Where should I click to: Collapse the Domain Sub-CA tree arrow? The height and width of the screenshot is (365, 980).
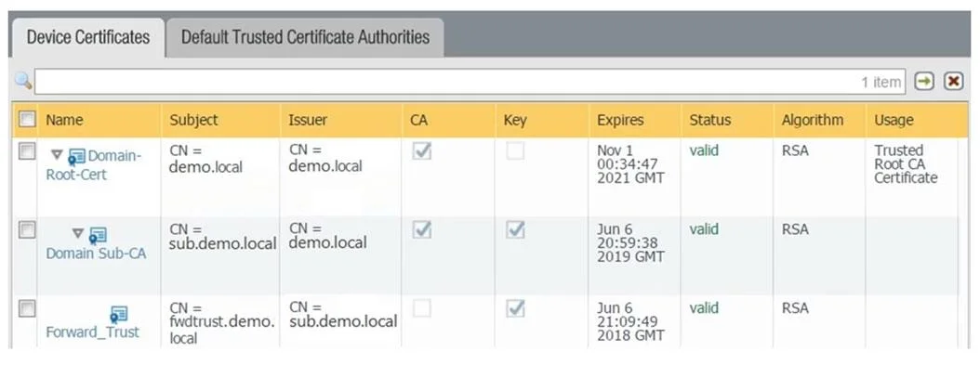point(77,233)
